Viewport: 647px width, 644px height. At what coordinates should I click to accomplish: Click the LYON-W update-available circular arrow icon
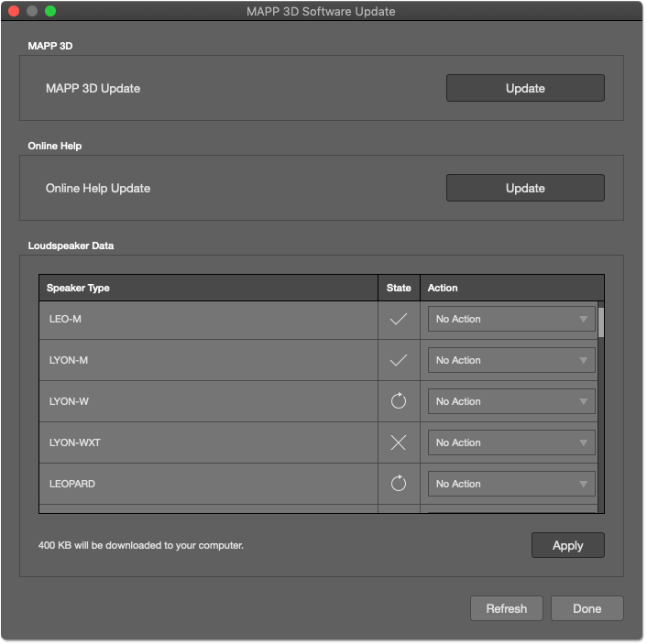[x=399, y=401]
